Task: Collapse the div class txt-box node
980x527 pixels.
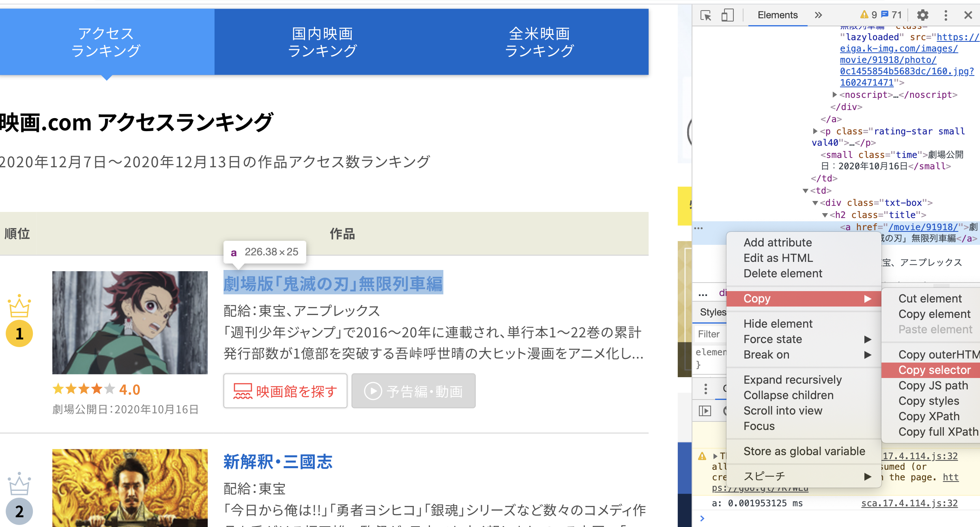Action: pyautogui.click(x=815, y=203)
